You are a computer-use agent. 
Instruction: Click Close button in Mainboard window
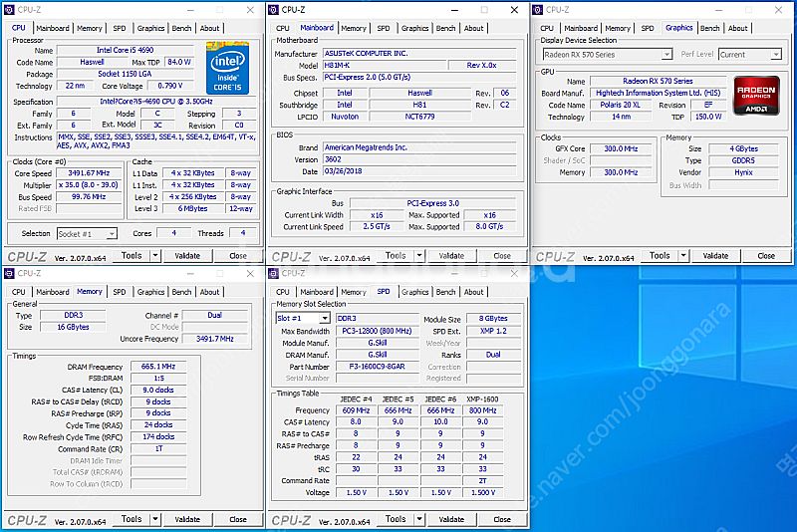click(x=502, y=256)
